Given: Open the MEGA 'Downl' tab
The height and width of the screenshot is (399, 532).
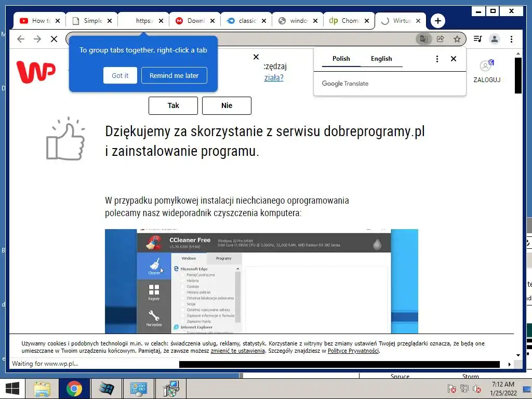Looking at the screenshot, I should pyautogui.click(x=191, y=21).
